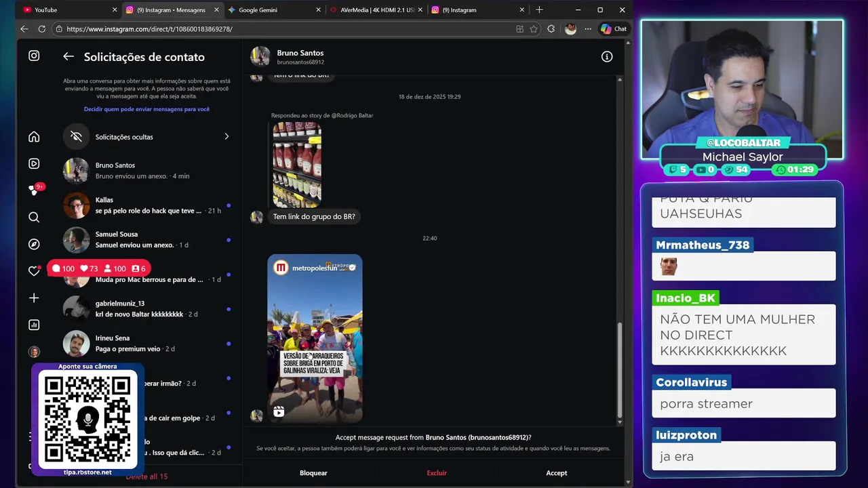Accept Bruno Santos message request

[557, 473]
